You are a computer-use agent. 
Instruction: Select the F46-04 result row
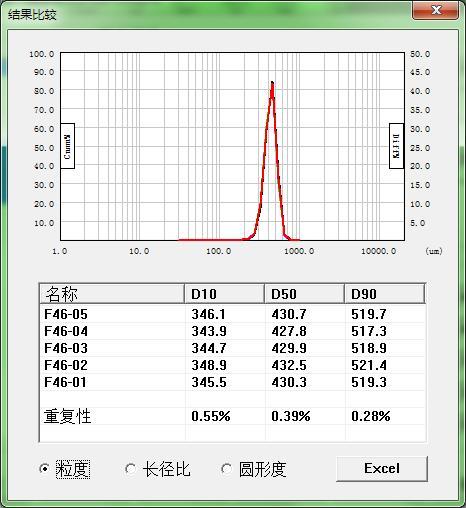pyautogui.click(x=232, y=331)
